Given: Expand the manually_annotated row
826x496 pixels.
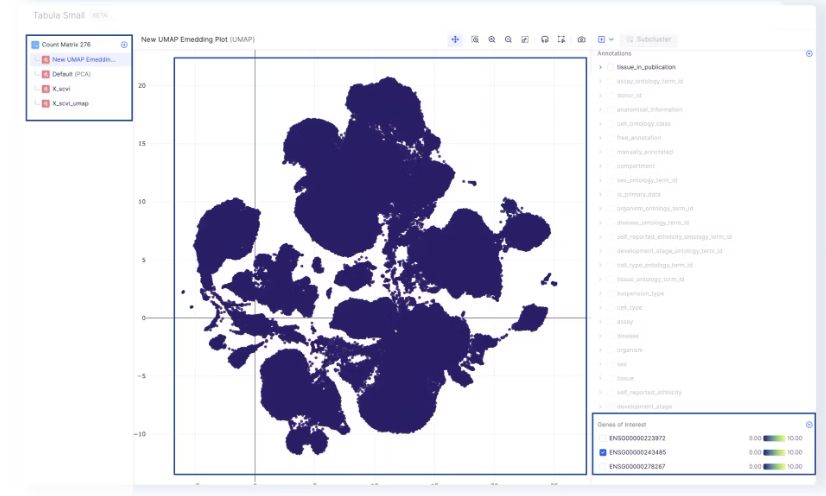Looking at the screenshot, I should click(x=600, y=152).
